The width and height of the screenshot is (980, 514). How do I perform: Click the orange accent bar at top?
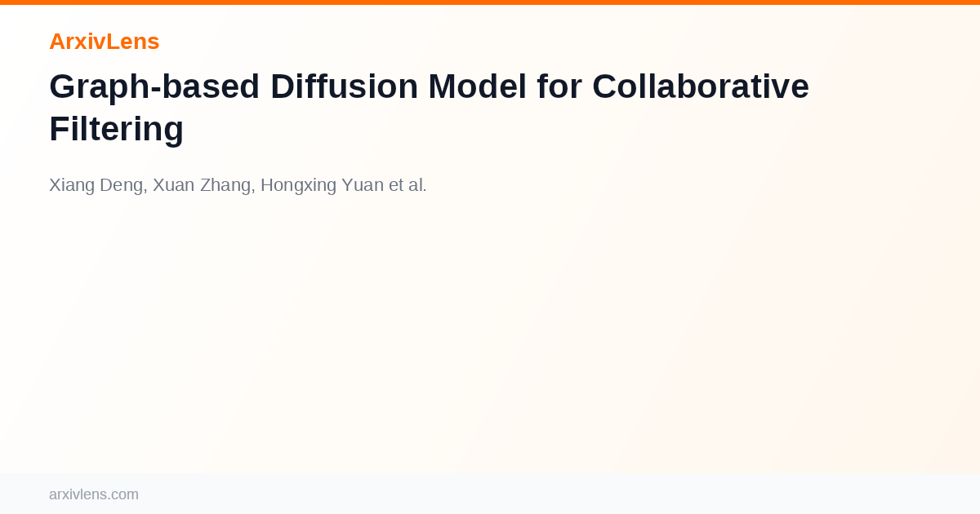pos(490,2)
